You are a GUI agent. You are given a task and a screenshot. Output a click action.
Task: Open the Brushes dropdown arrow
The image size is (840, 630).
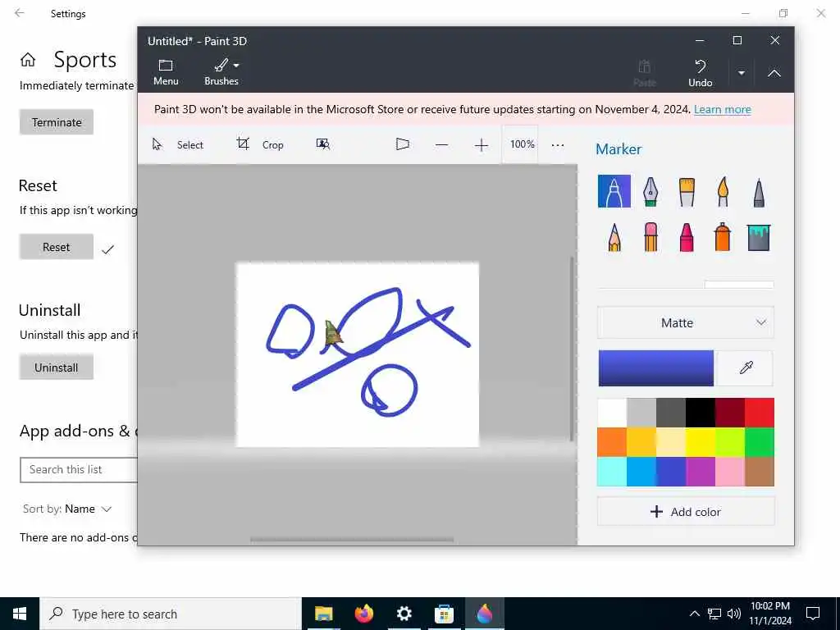coord(236,66)
